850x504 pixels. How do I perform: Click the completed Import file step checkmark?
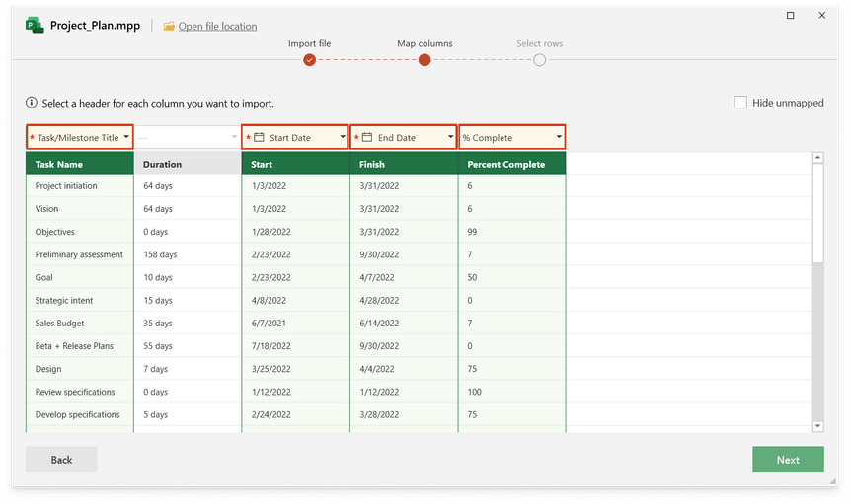pyautogui.click(x=310, y=60)
